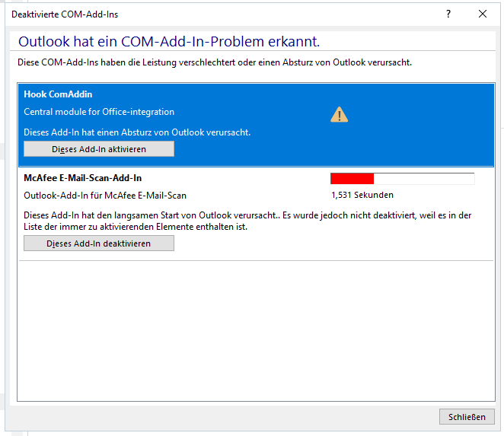
Task: Click the yellow warning triangle icon
Action: pyautogui.click(x=339, y=115)
